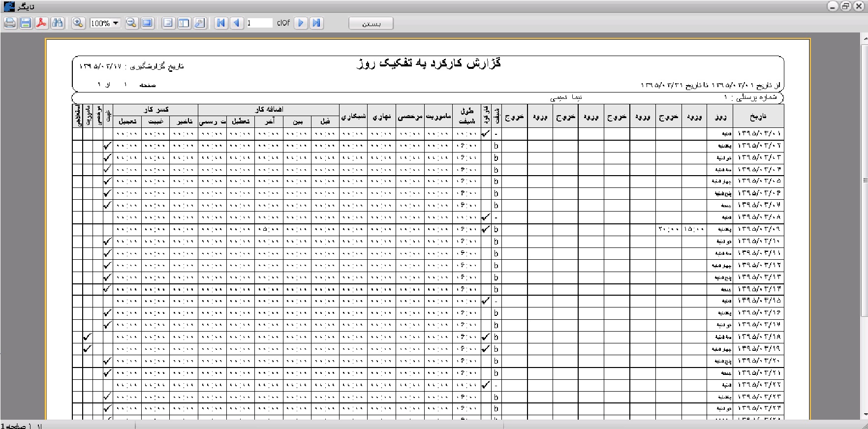Click the employee name نیما نعیمی
Viewport: 868px width, 429px height.
point(566,97)
